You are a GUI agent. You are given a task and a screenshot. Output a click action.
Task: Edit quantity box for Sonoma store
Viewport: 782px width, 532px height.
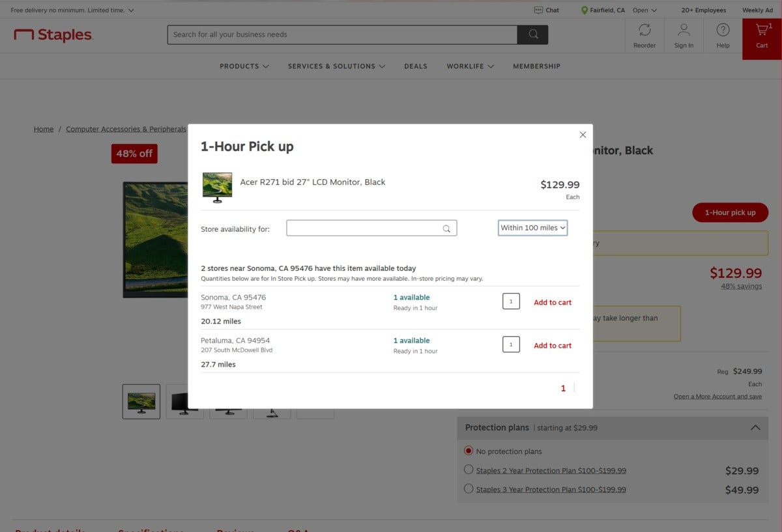click(511, 301)
